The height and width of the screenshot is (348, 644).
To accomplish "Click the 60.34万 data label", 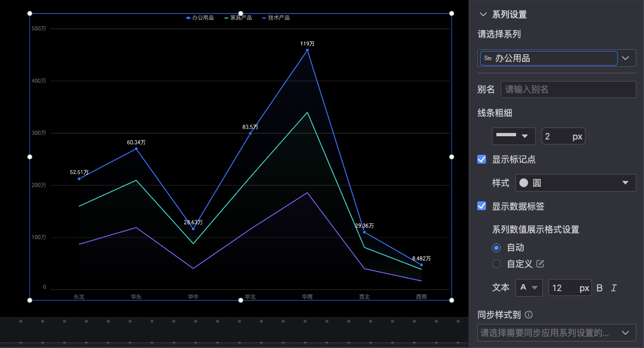I will [x=136, y=143].
